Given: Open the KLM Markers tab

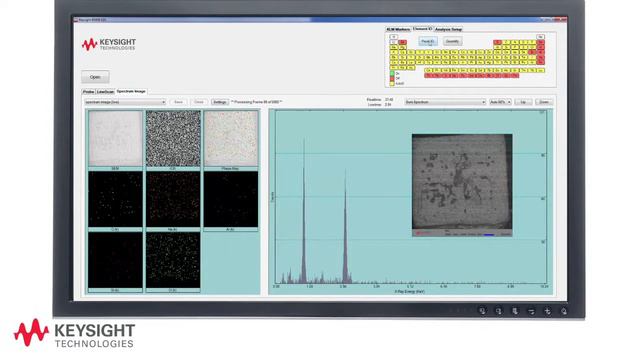Looking at the screenshot, I should point(398,29).
